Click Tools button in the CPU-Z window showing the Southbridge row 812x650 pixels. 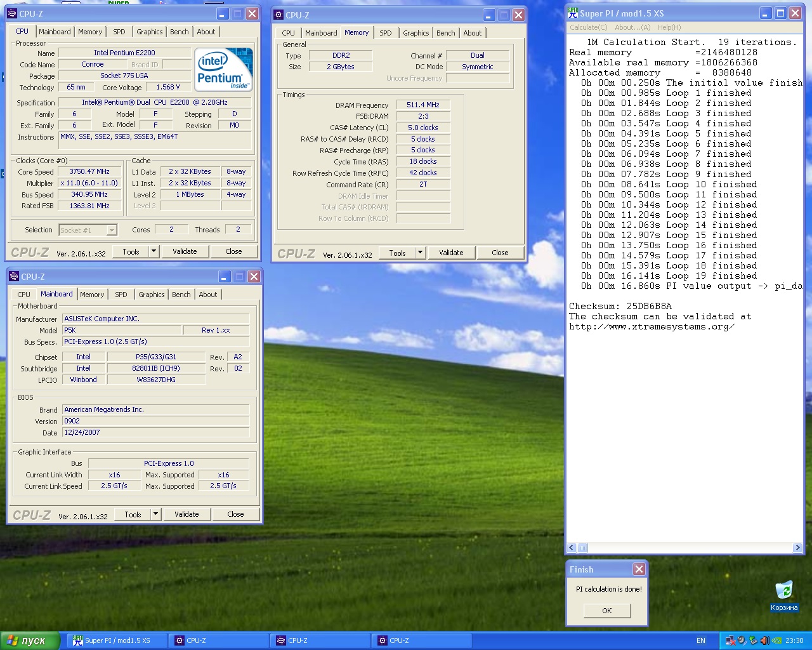(x=133, y=514)
